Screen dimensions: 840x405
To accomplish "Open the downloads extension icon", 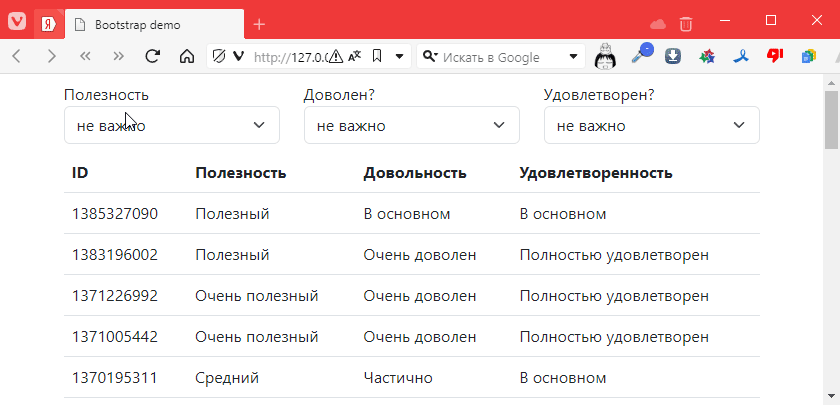I will (x=673, y=57).
